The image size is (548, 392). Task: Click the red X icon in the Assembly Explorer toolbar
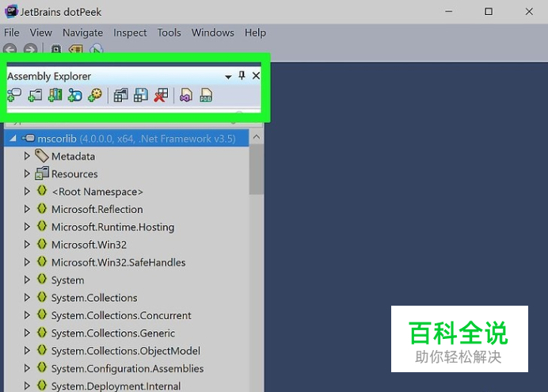click(161, 95)
